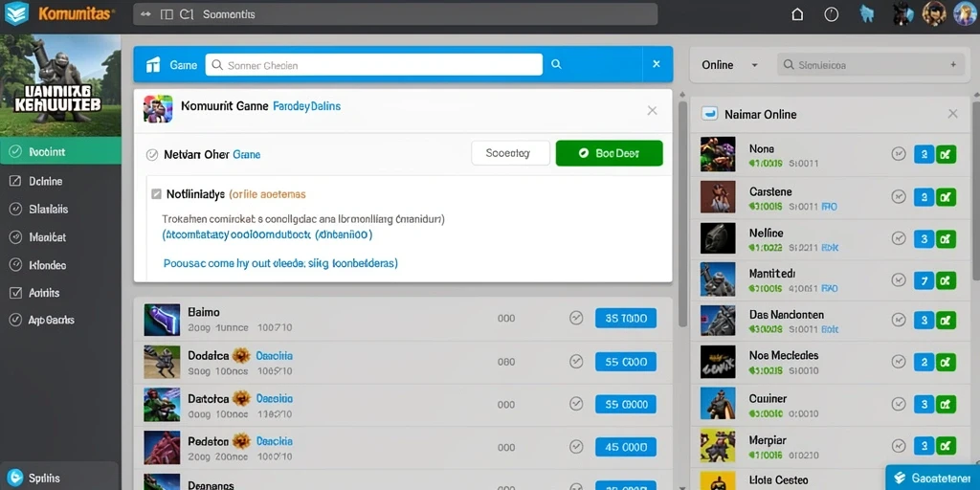
Task: Click the orange badge icon beside Datotca
Action: 242,399
